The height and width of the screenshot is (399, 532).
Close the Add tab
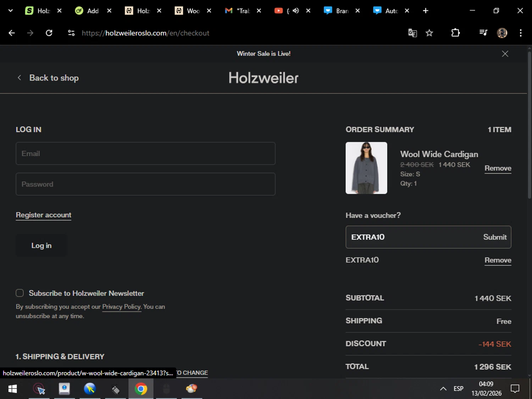tap(109, 11)
